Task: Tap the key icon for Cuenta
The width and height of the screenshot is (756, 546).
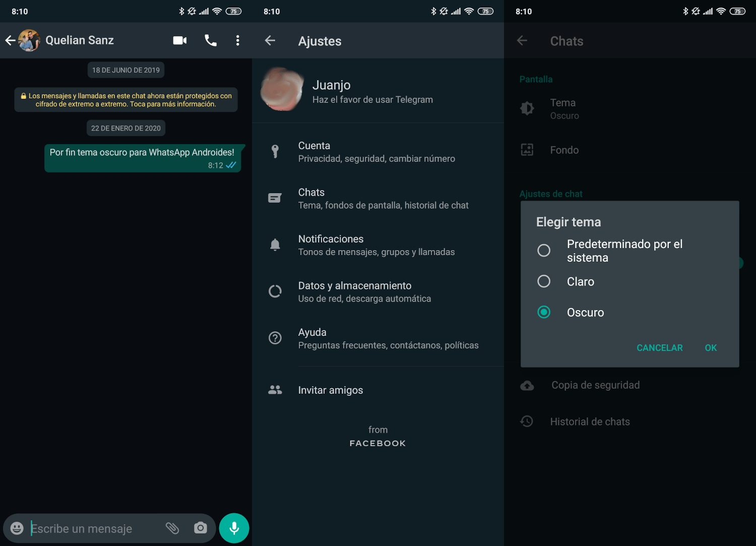Action: coord(275,151)
